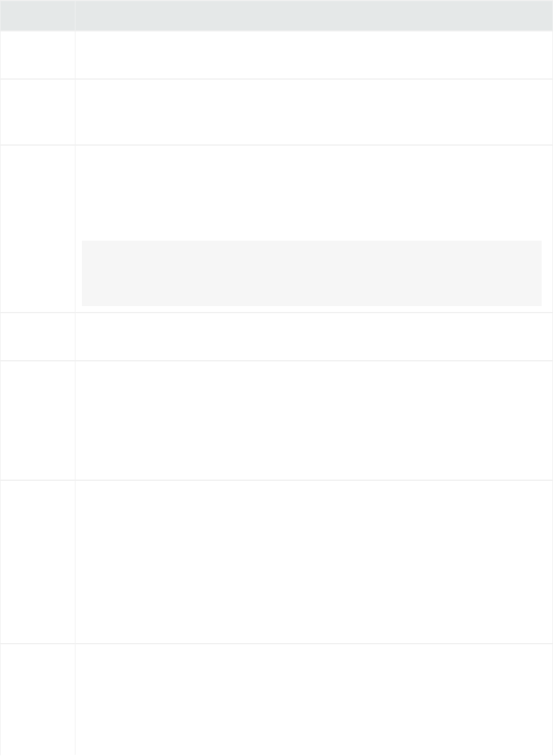Click wide cell of last visible row

[314, 700]
